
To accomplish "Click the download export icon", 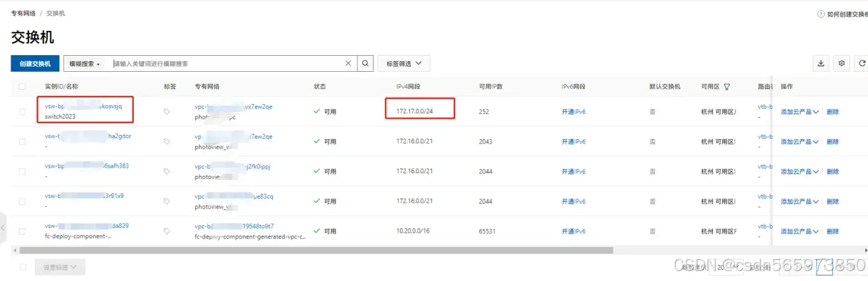I will [x=821, y=63].
